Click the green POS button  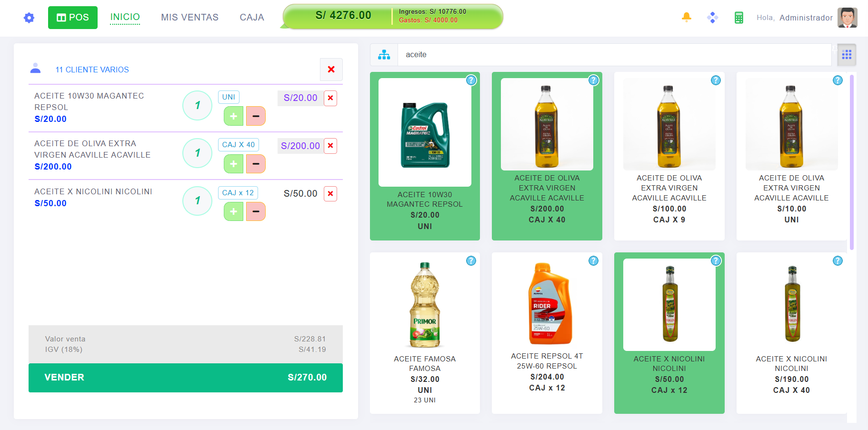pyautogui.click(x=73, y=18)
